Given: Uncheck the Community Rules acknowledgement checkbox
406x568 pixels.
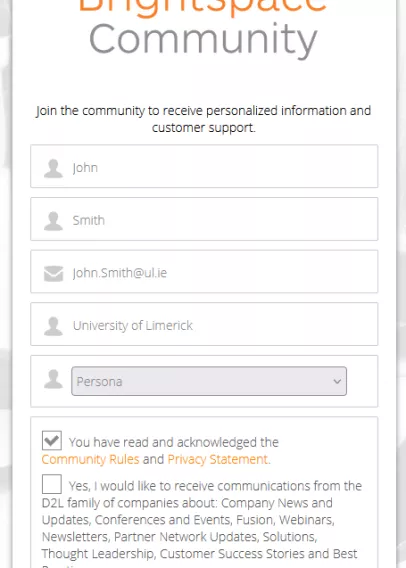Looking at the screenshot, I should [52, 440].
